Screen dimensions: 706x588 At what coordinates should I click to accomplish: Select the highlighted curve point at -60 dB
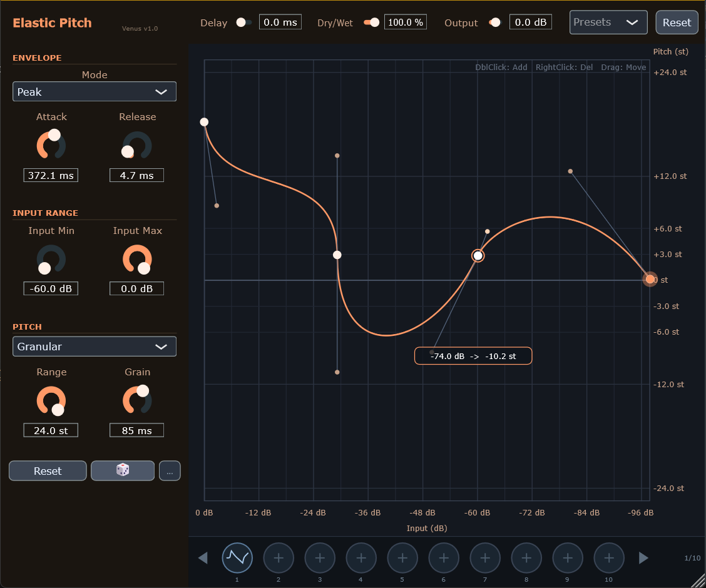pos(478,256)
